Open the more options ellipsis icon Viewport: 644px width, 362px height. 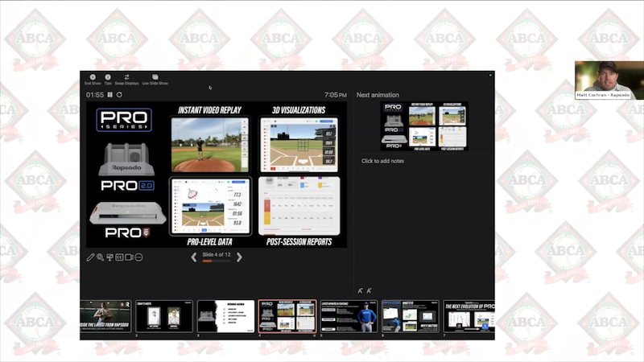(x=138, y=257)
